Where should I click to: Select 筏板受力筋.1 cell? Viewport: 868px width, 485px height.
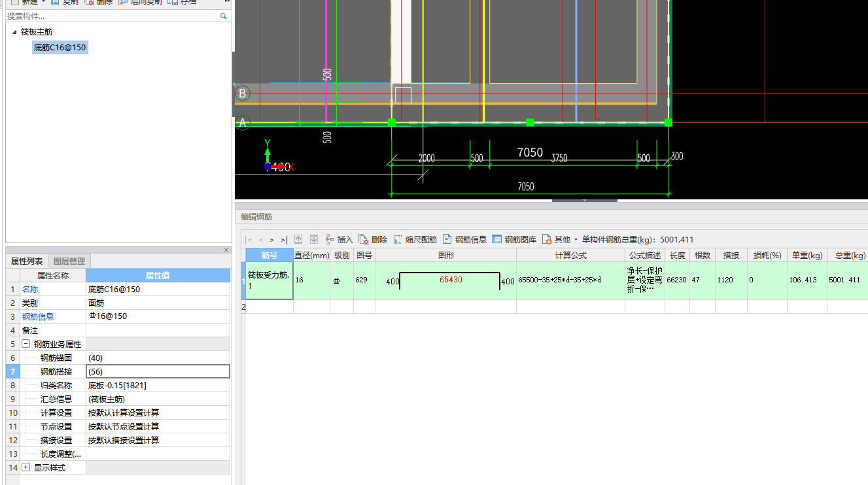269,280
